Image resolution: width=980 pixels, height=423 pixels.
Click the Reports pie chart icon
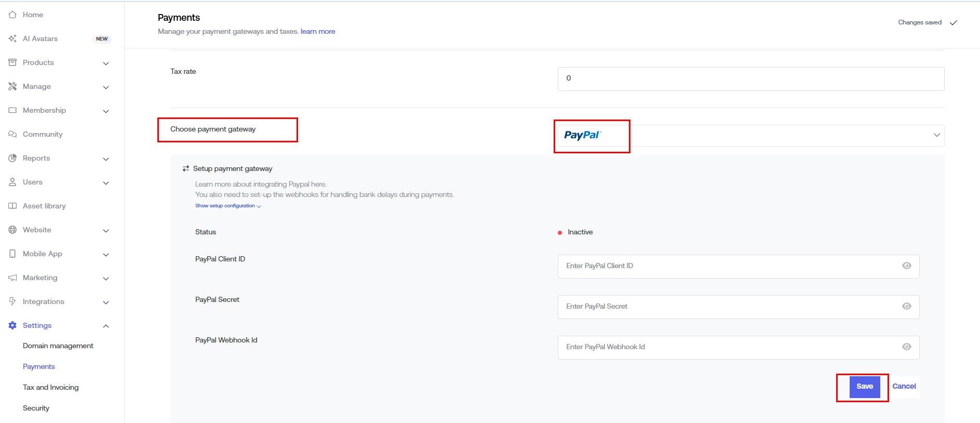click(12, 158)
